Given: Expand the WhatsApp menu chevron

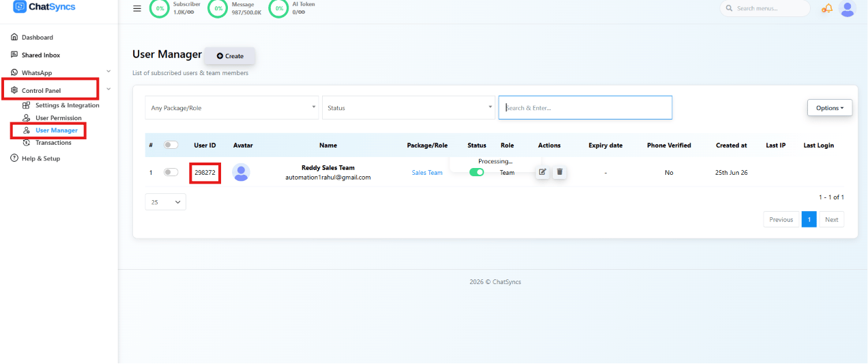Looking at the screenshot, I should [x=108, y=71].
